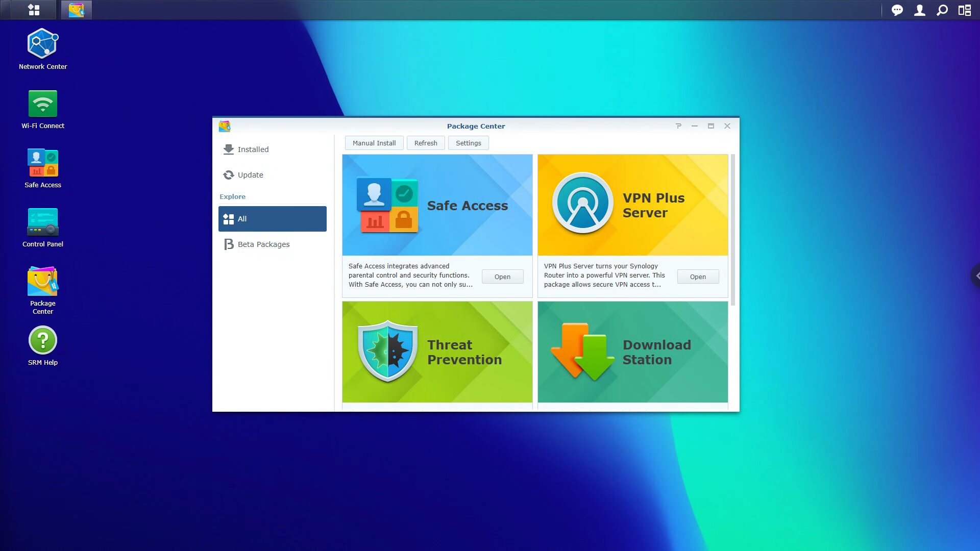980x551 pixels.
Task: Click the Threat Prevention title text
Action: click(x=464, y=352)
